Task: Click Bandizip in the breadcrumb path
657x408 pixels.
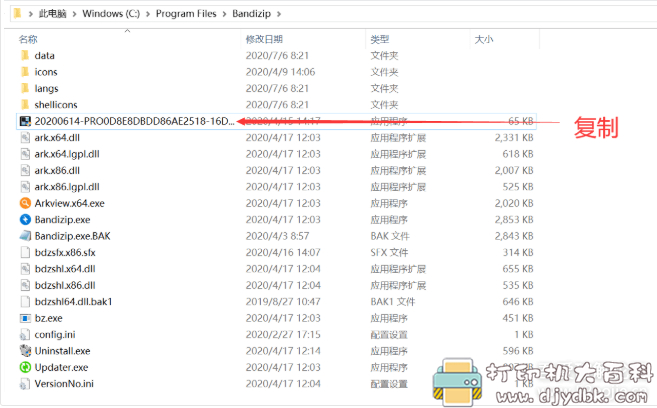Action: (251, 14)
